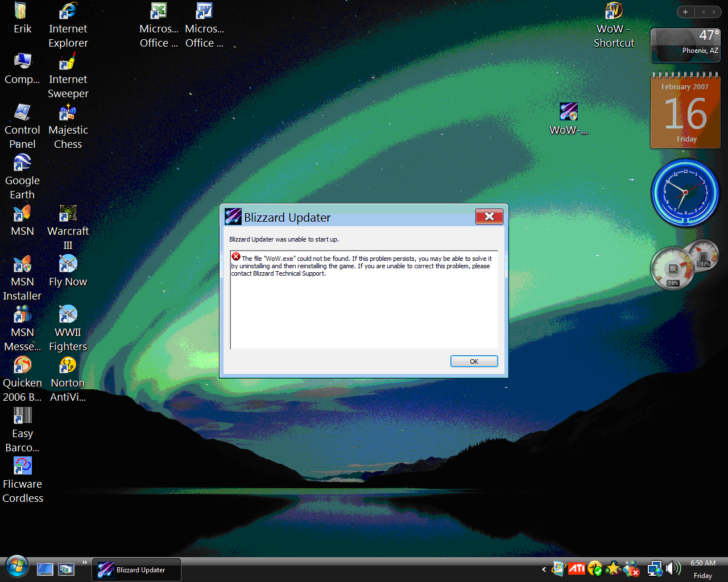This screenshot has width=728, height=582.
Task: Click OK in the Blizzard Updater dialog
Action: pos(474,361)
